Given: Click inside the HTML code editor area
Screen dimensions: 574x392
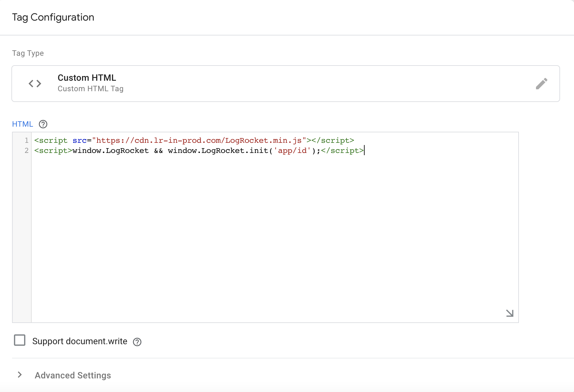Looking at the screenshot, I should [275, 227].
